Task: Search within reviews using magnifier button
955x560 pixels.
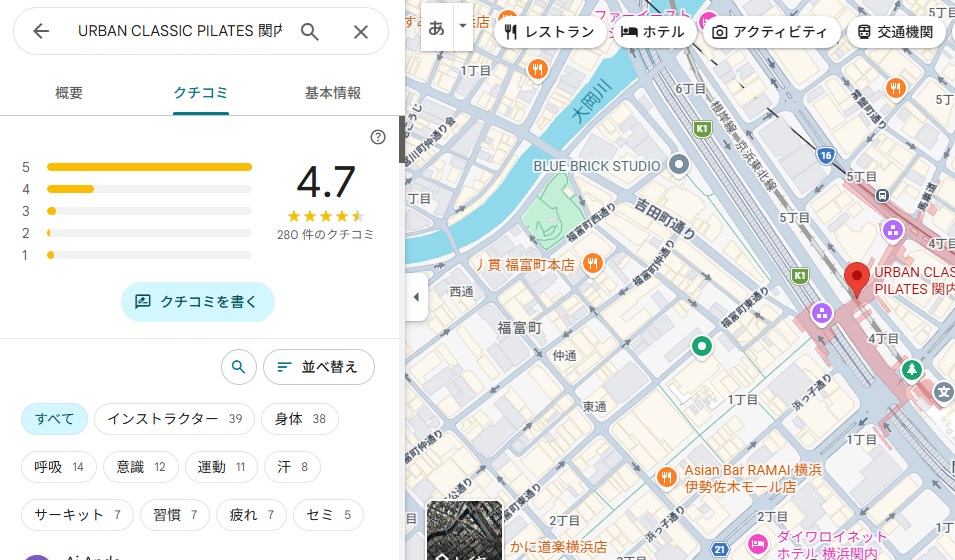Action: point(238,367)
